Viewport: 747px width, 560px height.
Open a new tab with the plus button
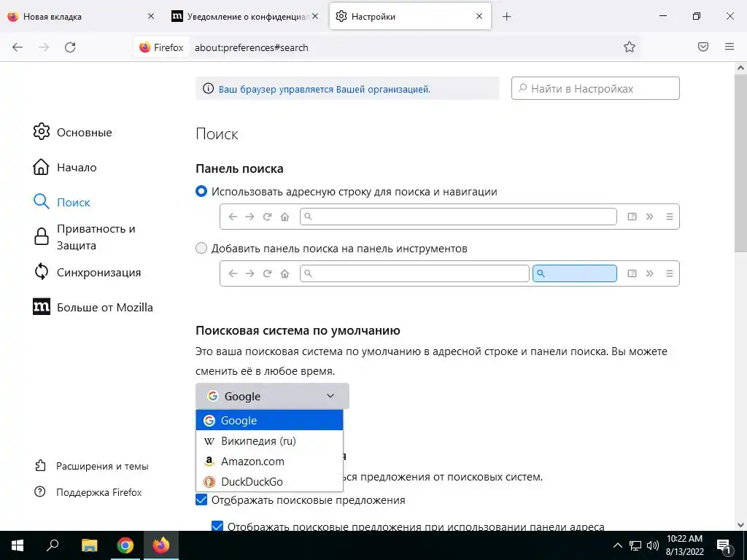(506, 17)
